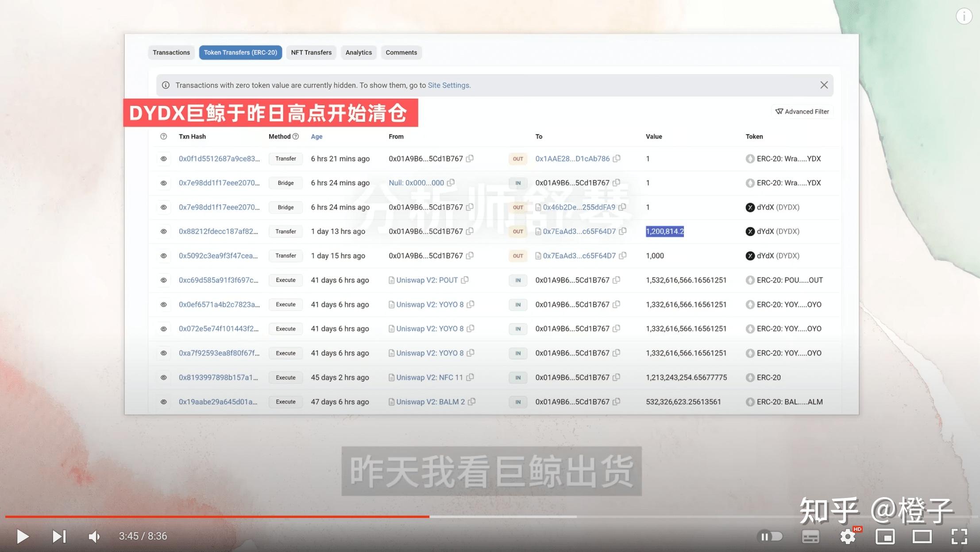Switch to the Analytics tab

click(359, 52)
